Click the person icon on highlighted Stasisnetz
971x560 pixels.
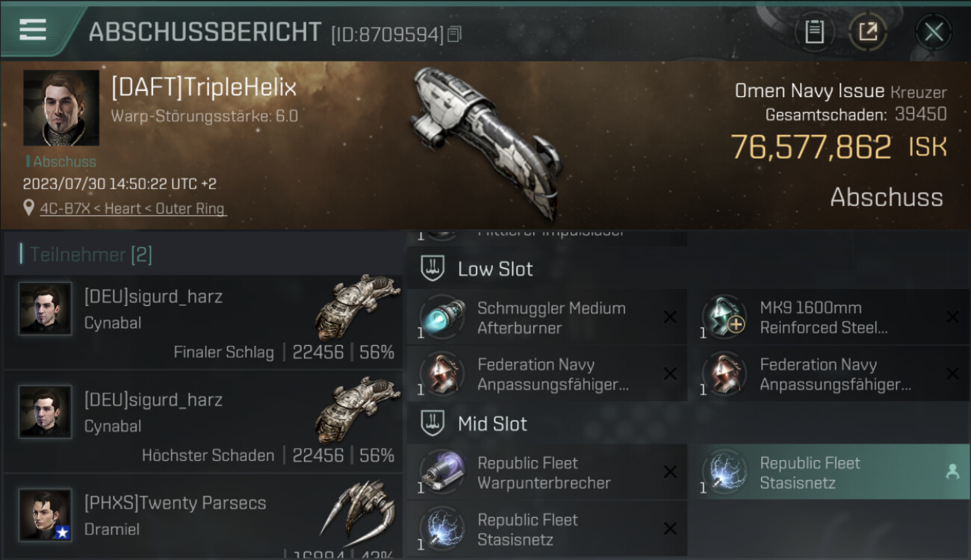tap(952, 472)
